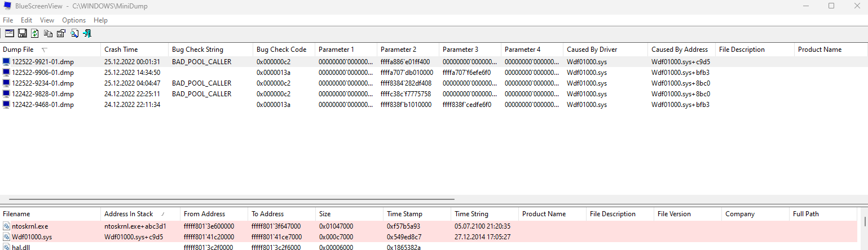Screen dimensions: 868x250
Task: Select dump file 122522-9234-01.dmp
Action: [43, 83]
